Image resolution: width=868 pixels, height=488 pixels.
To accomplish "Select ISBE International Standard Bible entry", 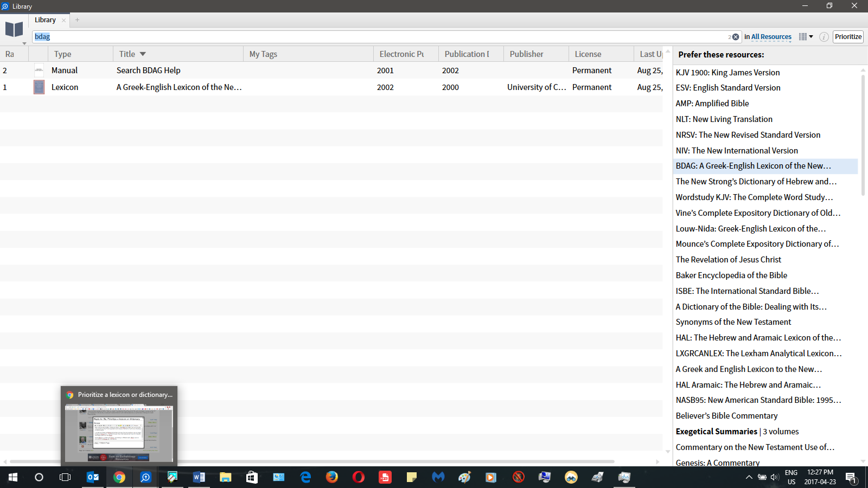I will (x=747, y=291).
